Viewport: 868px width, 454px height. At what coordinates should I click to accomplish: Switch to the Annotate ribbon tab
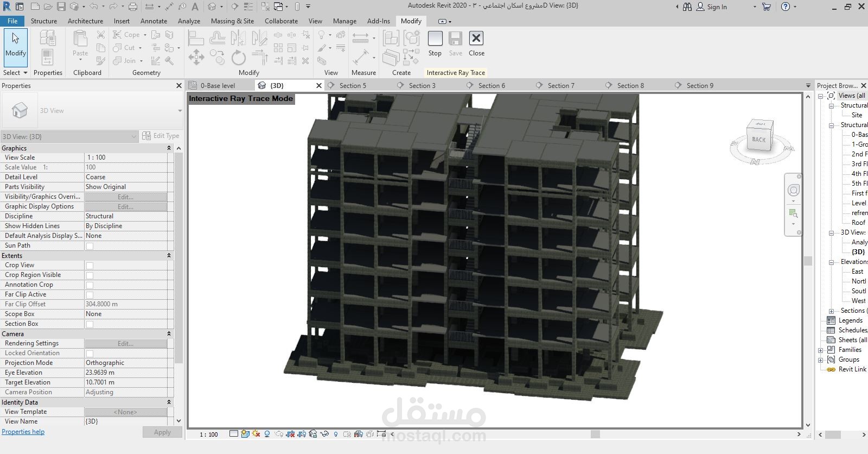click(154, 21)
